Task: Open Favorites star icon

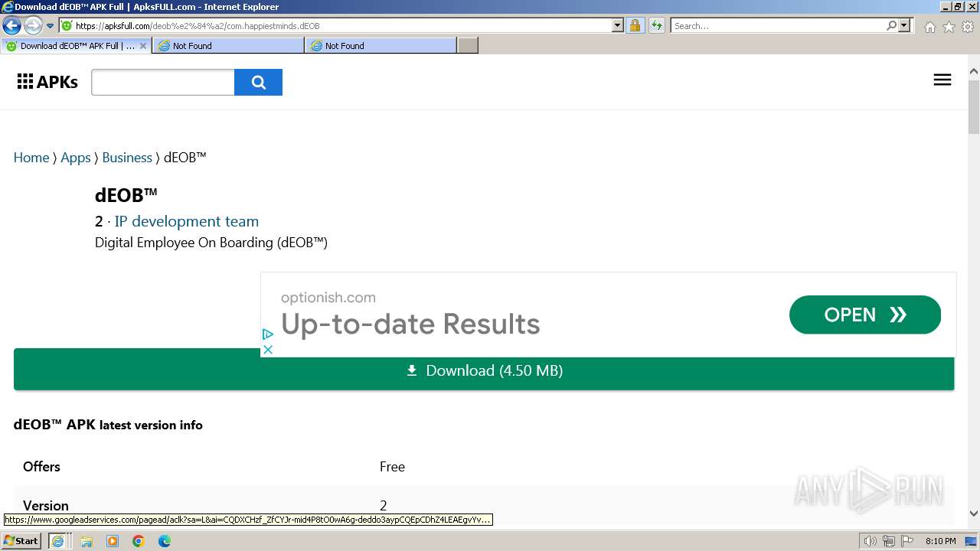Action: [949, 27]
